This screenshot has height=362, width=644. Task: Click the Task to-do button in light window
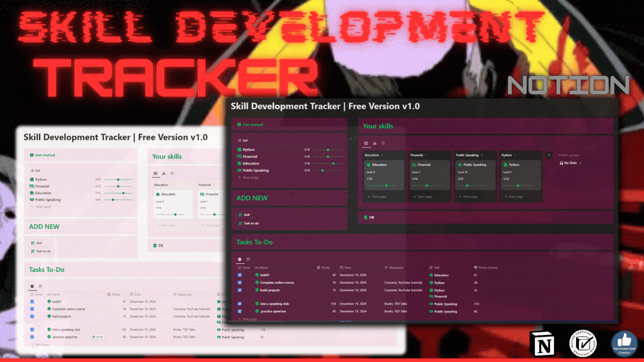tap(41, 251)
